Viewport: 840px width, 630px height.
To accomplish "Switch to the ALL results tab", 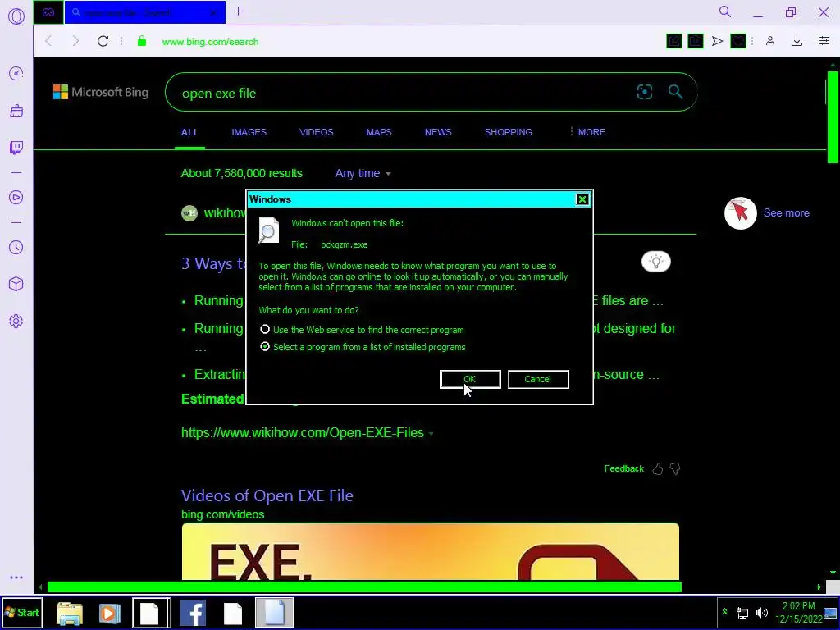I will tap(189, 132).
